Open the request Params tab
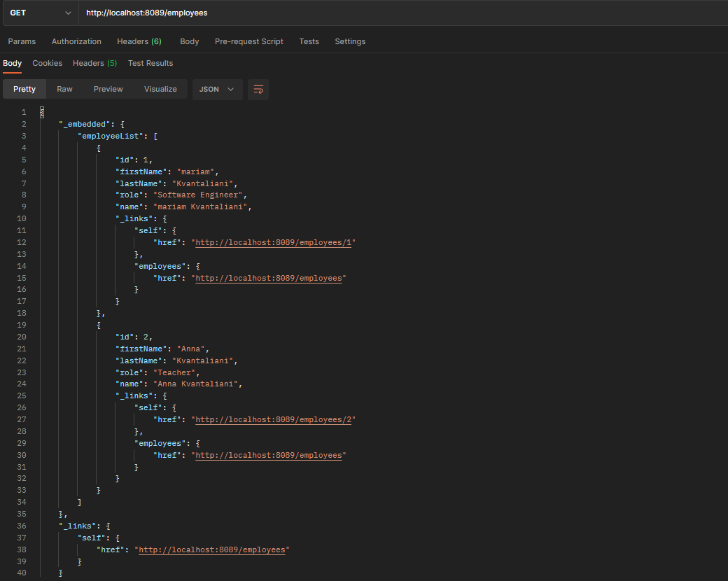 click(22, 41)
